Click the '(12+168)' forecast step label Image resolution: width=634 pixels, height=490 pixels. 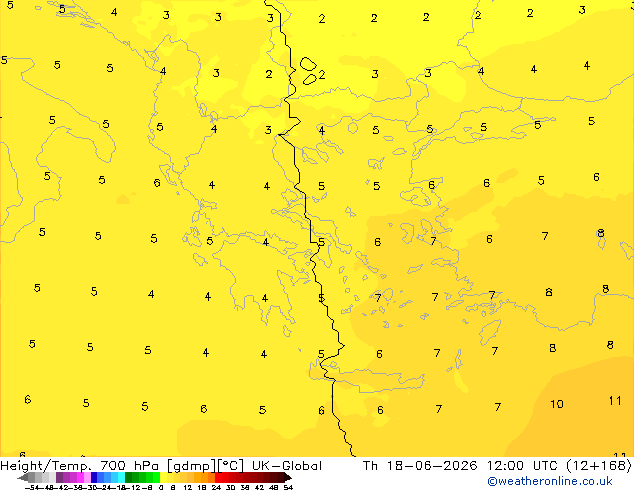[599, 466]
